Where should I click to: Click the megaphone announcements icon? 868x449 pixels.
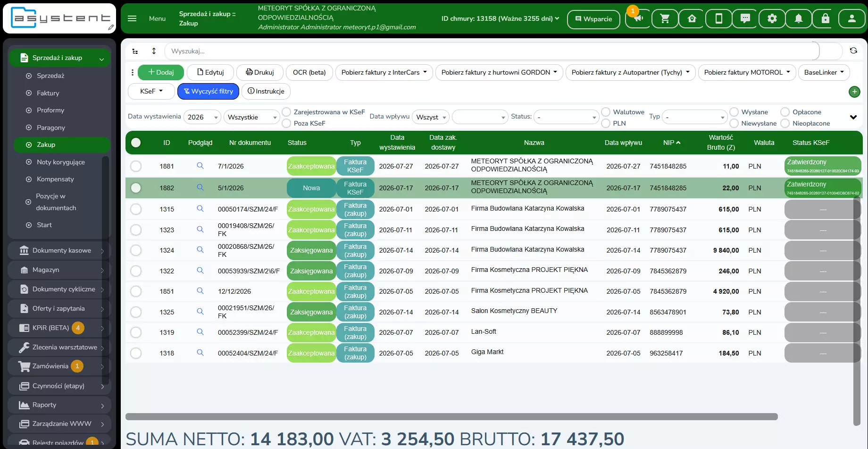coord(638,19)
